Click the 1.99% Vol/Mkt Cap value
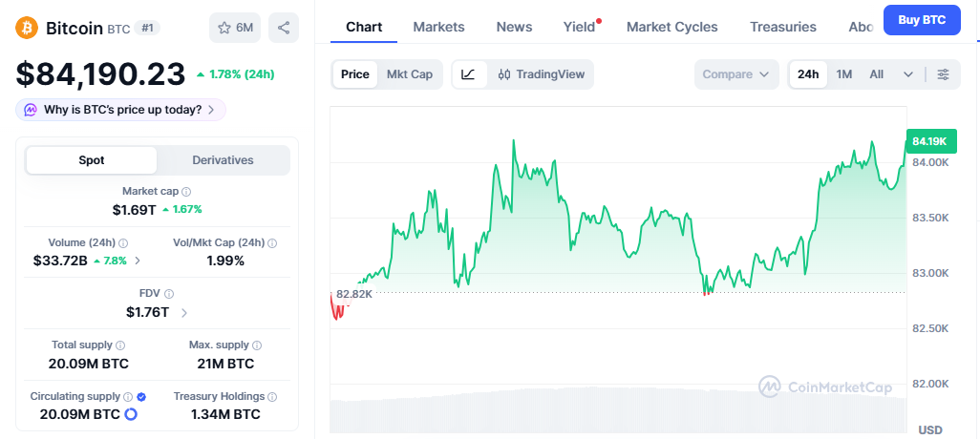Image resolution: width=980 pixels, height=439 pixels. (225, 261)
